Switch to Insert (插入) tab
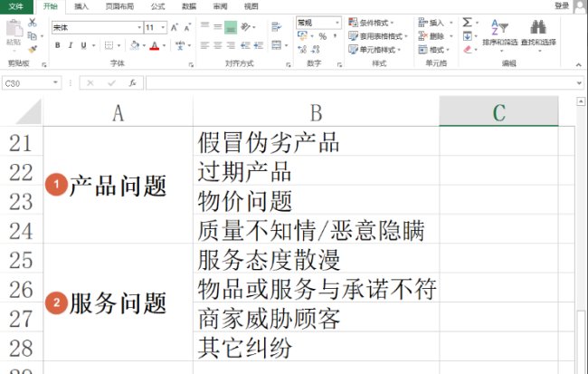588x374 pixels. pyautogui.click(x=81, y=6)
